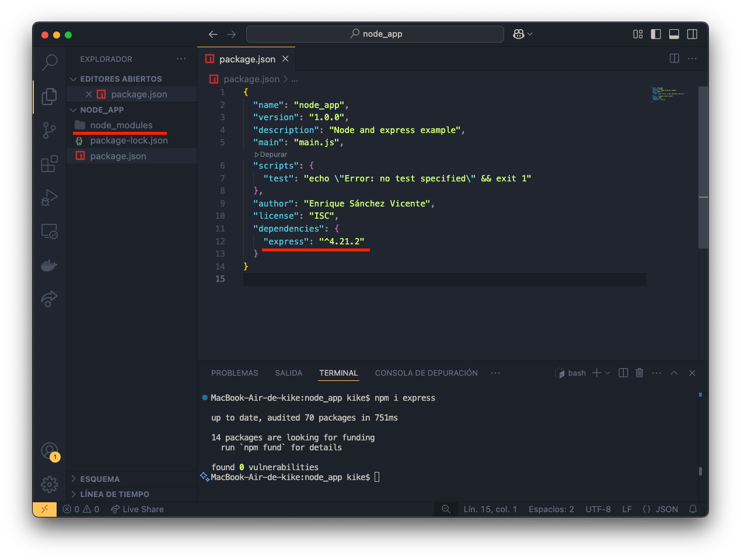Image resolution: width=741 pixels, height=560 pixels.
Task: Open the Search view in activity bar
Action: click(50, 62)
